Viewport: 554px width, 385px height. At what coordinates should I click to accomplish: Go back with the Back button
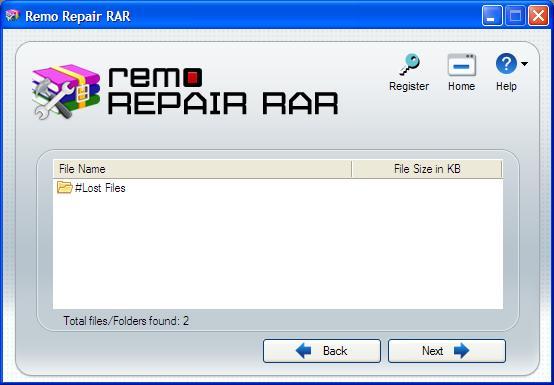(x=322, y=351)
